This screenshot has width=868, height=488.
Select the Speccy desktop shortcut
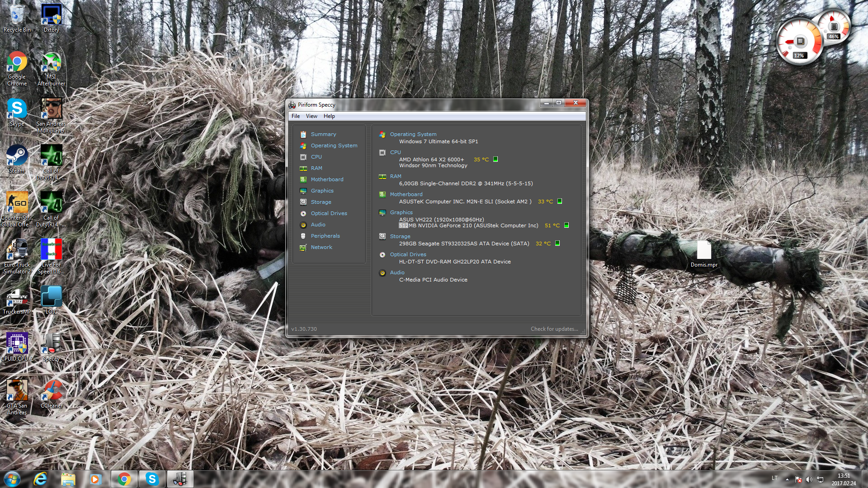tap(51, 347)
